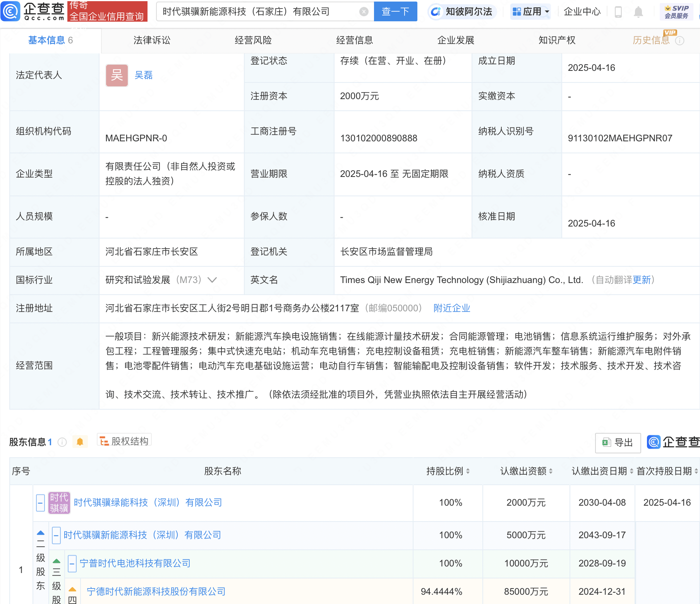700x604 pixels.
Task: Click the bell reminder icon beside 股东信息
Action: (80, 441)
